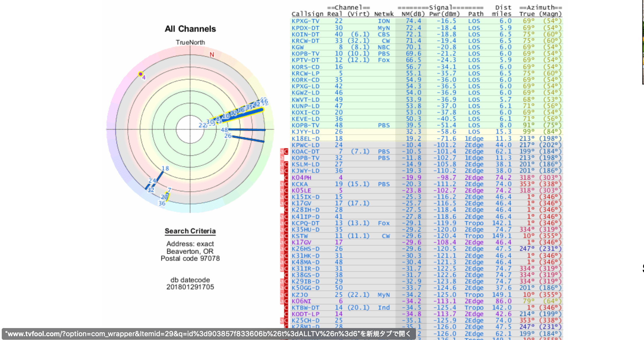This screenshot has width=644, height=340.
Task: Click the red 'aC' marker beside KOAC-DT
Action: click(284, 151)
